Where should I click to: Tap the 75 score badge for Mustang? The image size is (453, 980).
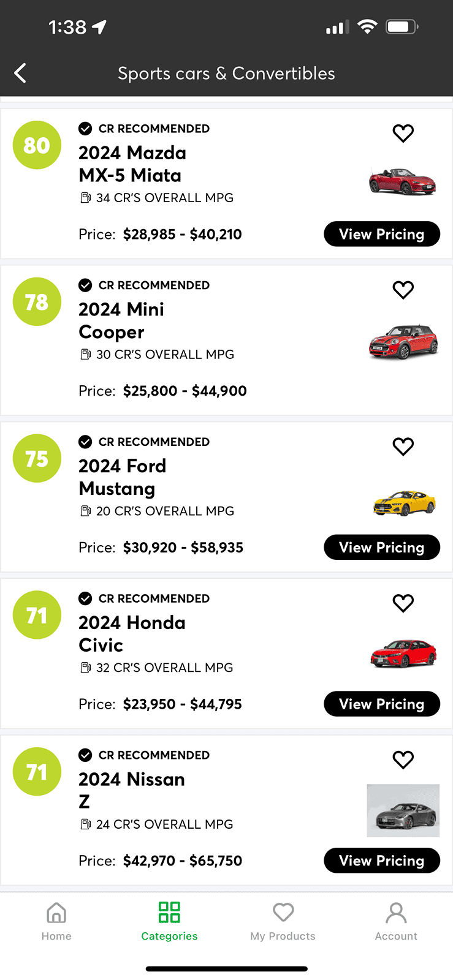[x=37, y=458]
